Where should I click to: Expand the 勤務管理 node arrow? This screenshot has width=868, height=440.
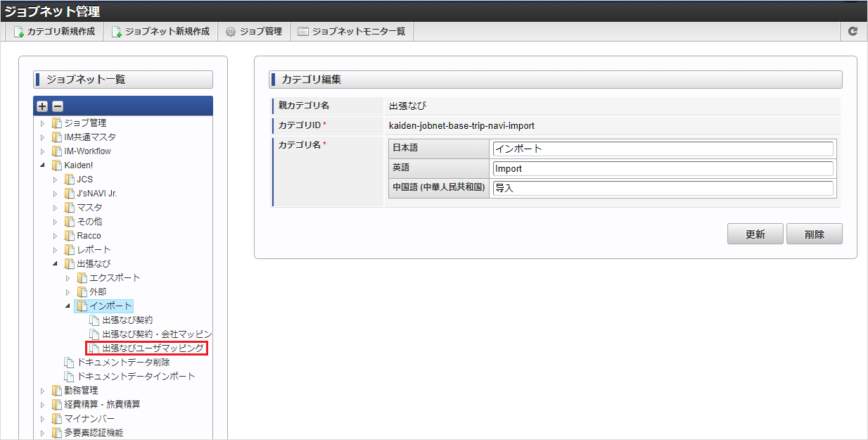[x=42, y=391]
